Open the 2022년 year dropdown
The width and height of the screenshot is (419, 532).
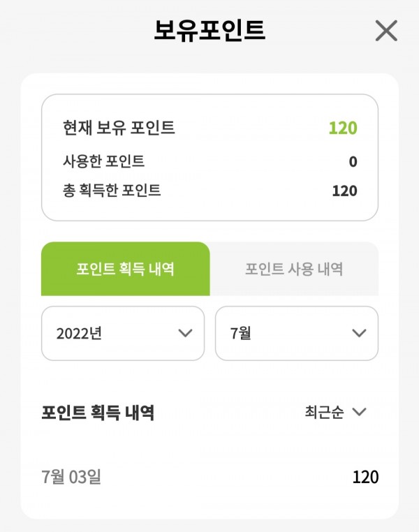123,333
